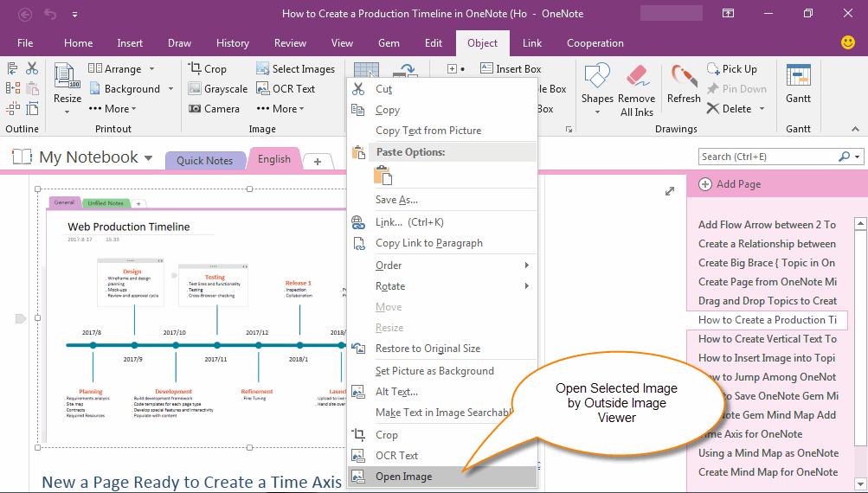Customize Quick Access Toolbar dropdown
Viewport: 868px width, 493px height.
click(74, 15)
